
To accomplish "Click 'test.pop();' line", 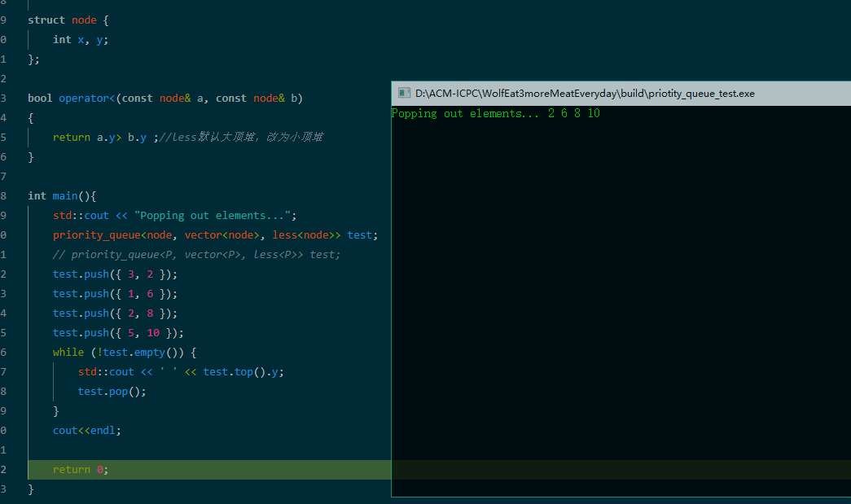I will [112, 391].
